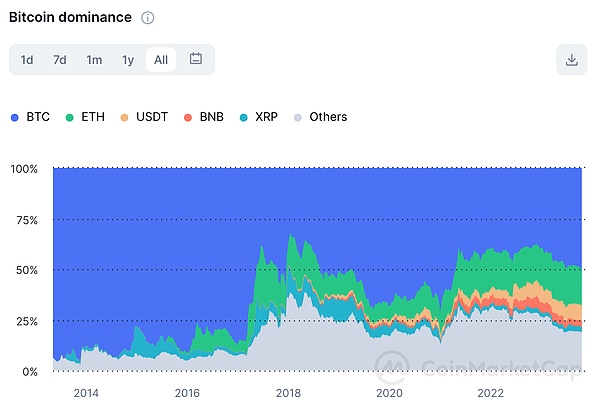The height and width of the screenshot is (409, 600).
Task: Select the 7d time range
Action: pyautogui.click(x=60, y=59)
